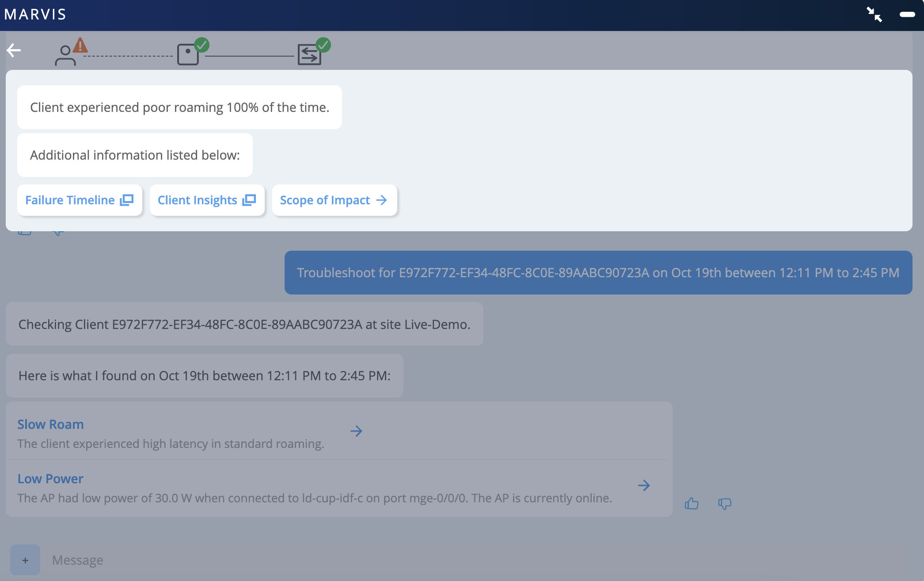This screenshot has width=924, height=581.
Task: Click the red warning badge on client
Action: [x=80, y=45]
